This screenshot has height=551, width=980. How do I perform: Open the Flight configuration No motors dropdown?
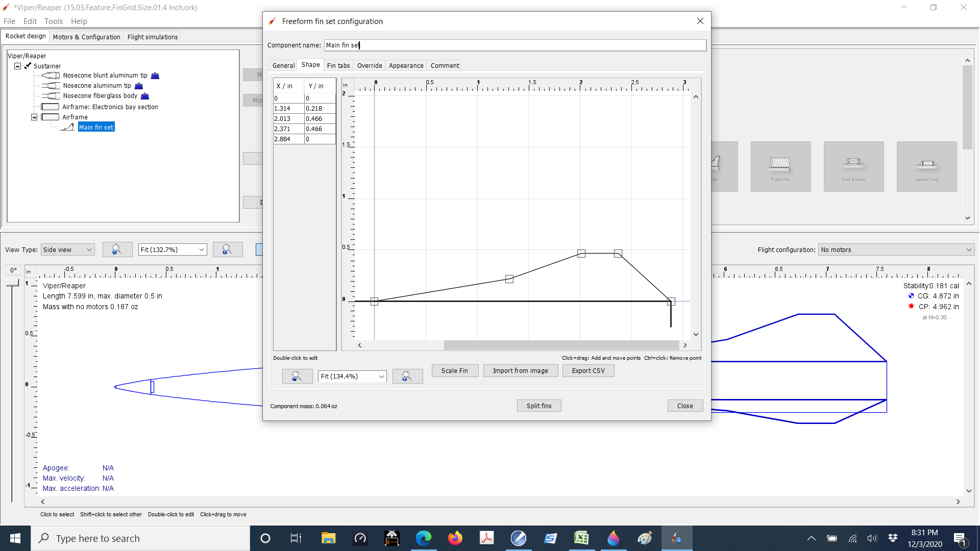(896, 249)
